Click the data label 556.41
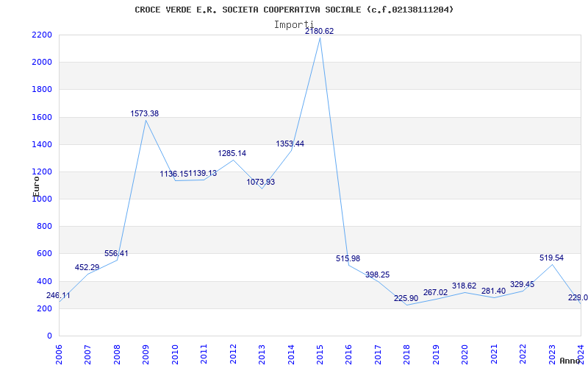 [x=116, y=253]
